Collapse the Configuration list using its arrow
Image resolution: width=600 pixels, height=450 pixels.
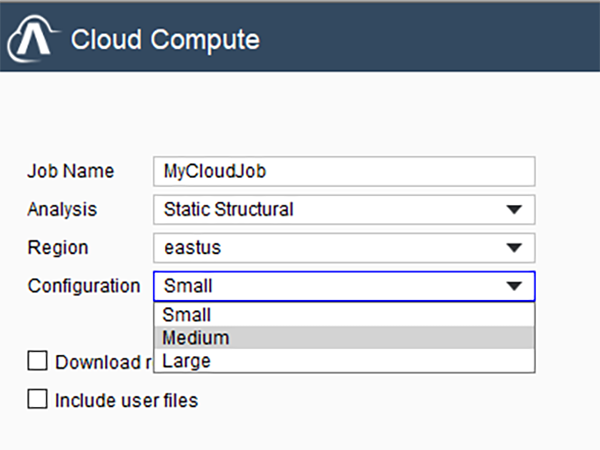(514, 286)
